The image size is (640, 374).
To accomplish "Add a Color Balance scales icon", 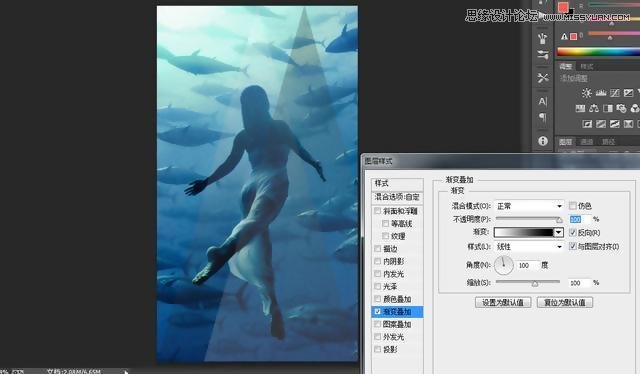I will click(594, 108).
